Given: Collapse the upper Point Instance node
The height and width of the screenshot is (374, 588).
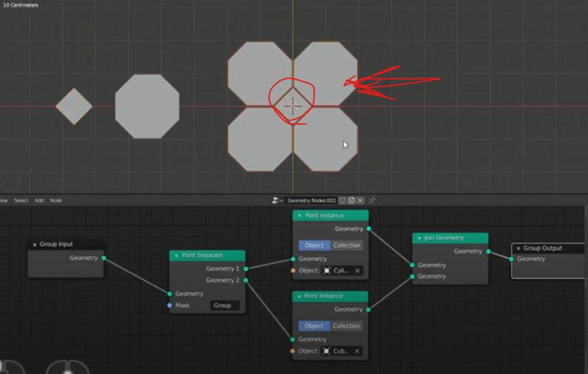Looking at the screenshot, I should [x=299, y=215].
